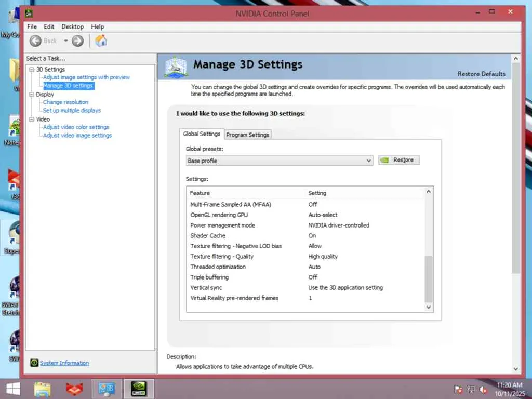532x399 pixels.
Task: Collapse the 3D Settings tree node
Action: click(x=32, y=70)
